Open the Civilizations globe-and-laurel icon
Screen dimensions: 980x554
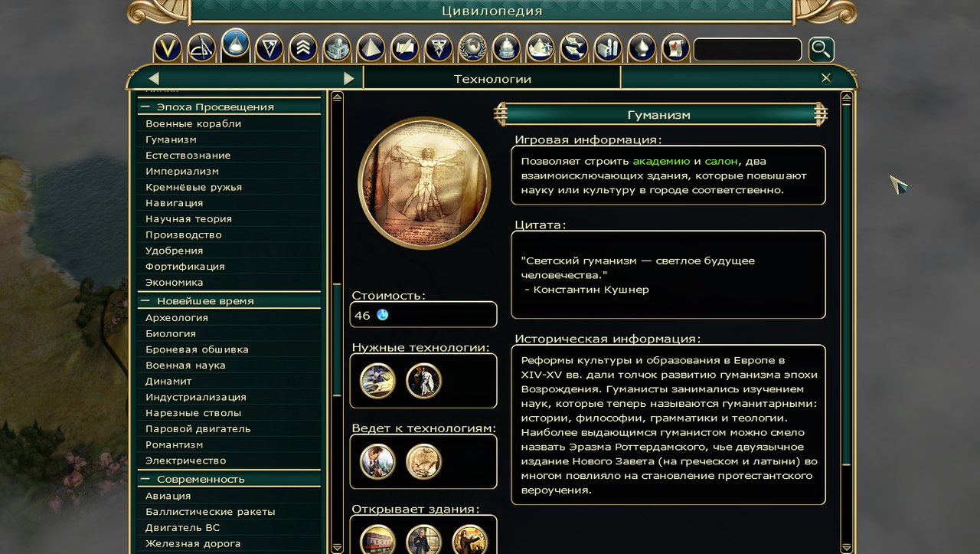tap(472, 48)
